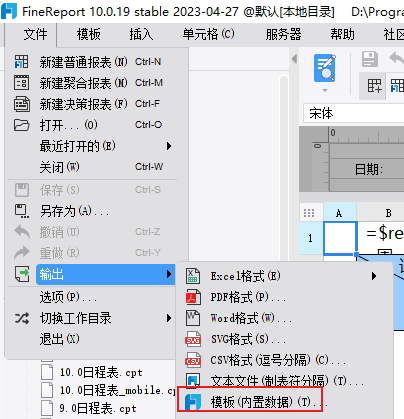Viewport: 404px width, 419px height.
Task: Click the undo arrow in top toolbar
Action: pyautogui.click(x=396, y=59)
